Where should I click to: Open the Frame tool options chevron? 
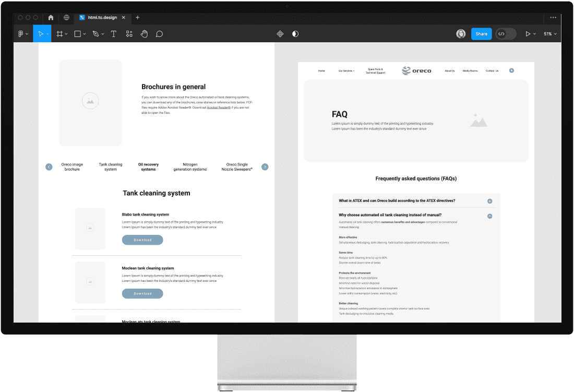66,34
